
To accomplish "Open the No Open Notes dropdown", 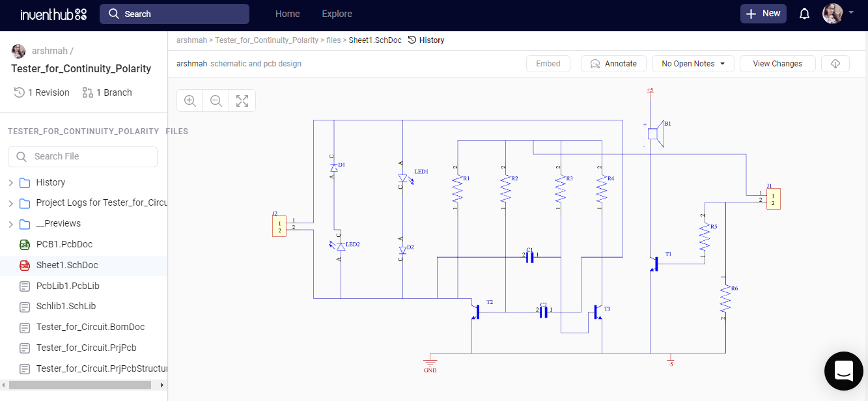I will [693, 63].
